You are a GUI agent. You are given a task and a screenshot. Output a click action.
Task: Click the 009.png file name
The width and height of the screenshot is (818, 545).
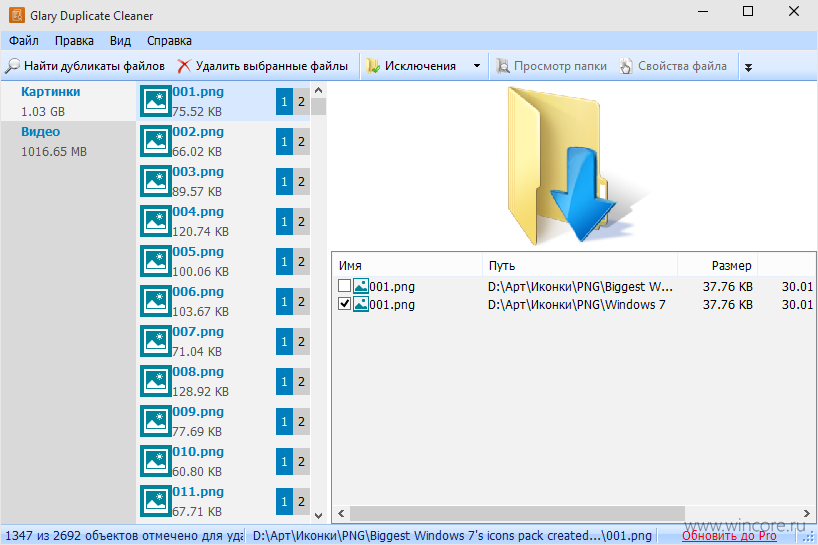(x=198, y=412)
